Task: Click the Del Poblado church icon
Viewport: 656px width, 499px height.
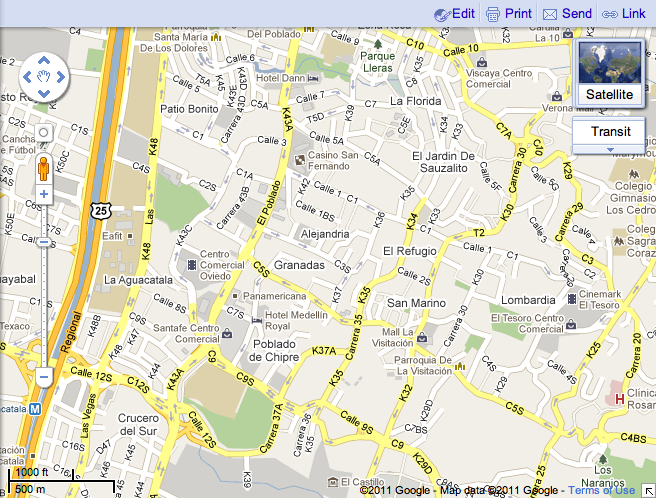Action: point(309,29)
